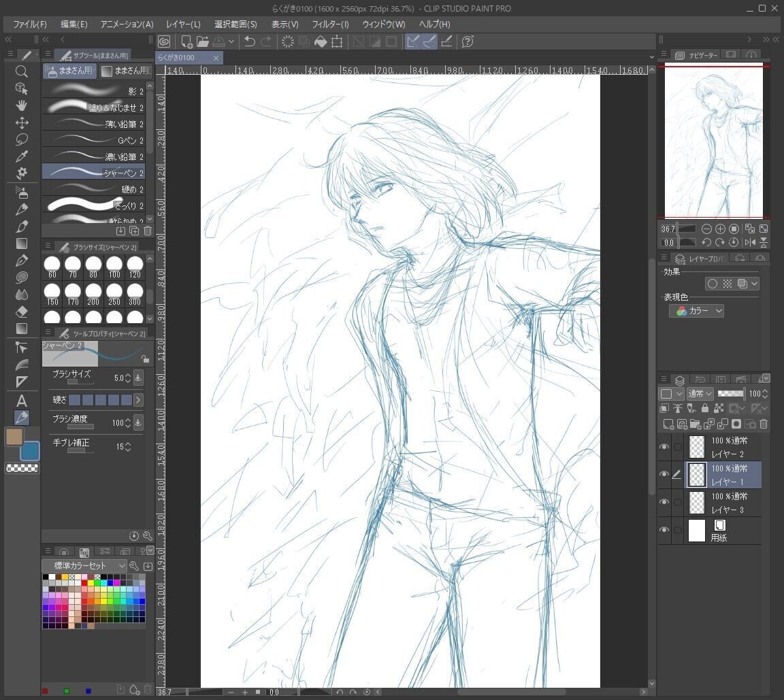This screenshot has width=784, height=700.
Task: Select the Gペン 2 sub tool
Action: coord(93,140)
